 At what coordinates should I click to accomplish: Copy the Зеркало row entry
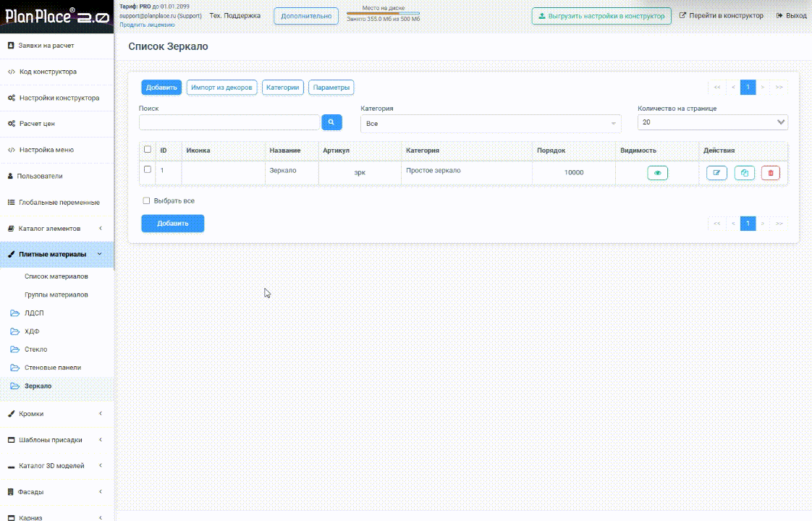(x=744, y=173)
